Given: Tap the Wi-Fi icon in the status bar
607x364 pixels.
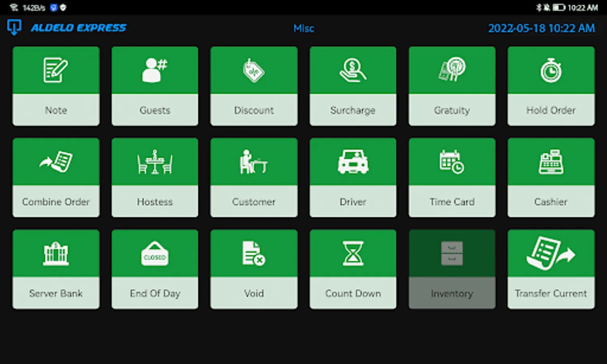Looking at the screenshot, I should pos(14,8).
